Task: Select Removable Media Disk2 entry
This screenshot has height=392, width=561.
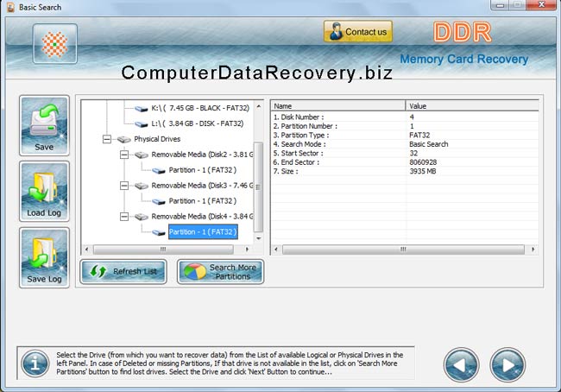Action: click(x=202, y=155)
